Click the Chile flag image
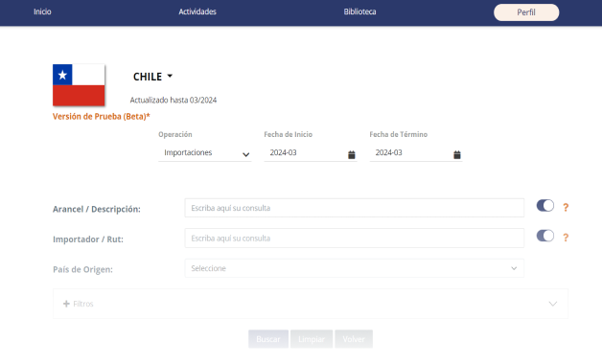The width and height of the screenshot is (602, 364). pos(79,84)
